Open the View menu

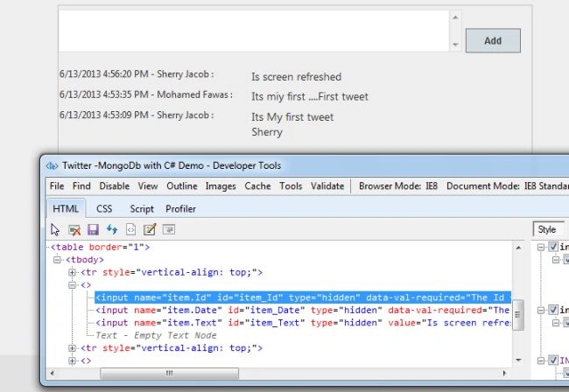[x=148, y=186]
